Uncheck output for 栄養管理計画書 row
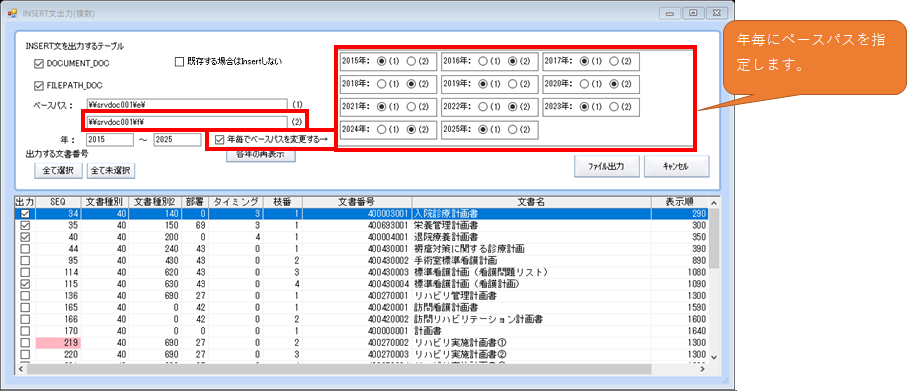 click(x=24, y=226)
